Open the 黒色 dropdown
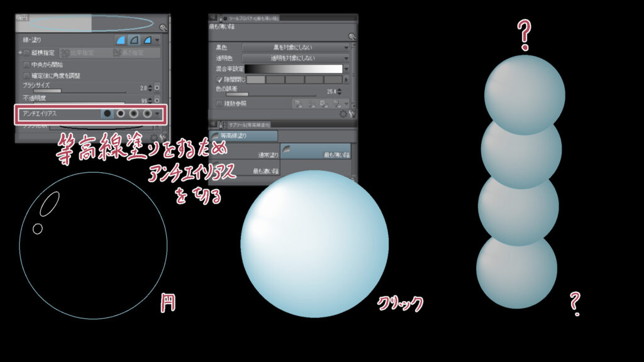This screenshot has width=644, height=362. tap(296, 47)
